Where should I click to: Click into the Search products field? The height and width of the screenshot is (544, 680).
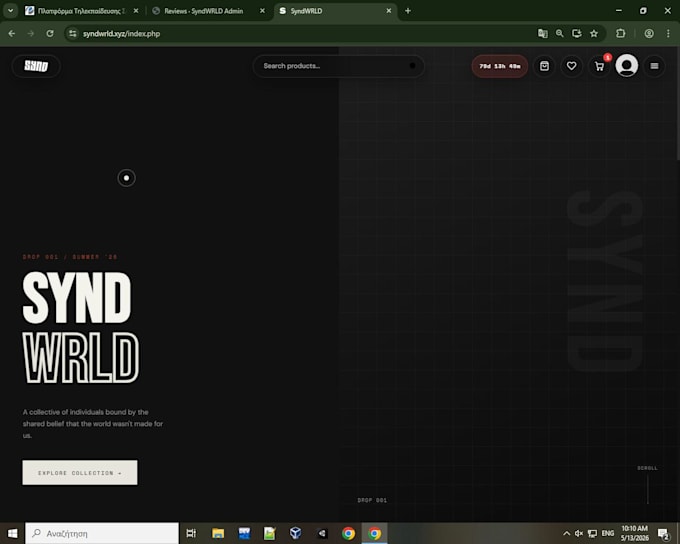pos(338,66)
